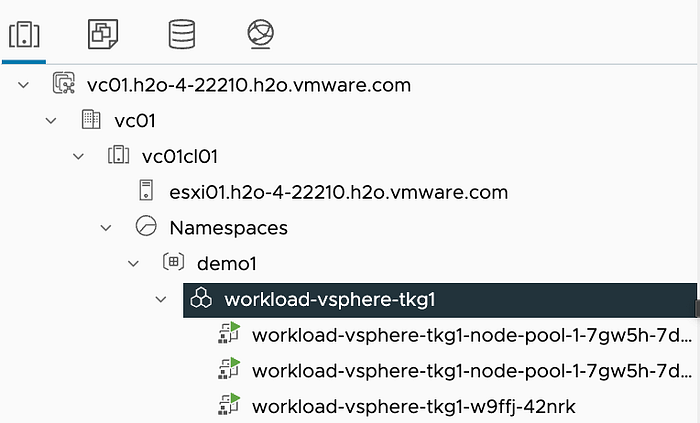The width and height of the screenshot is (700, 423).
Task: Switch to the Storage inventory tab
Action: pyautogui.click(x=182, y=34)
